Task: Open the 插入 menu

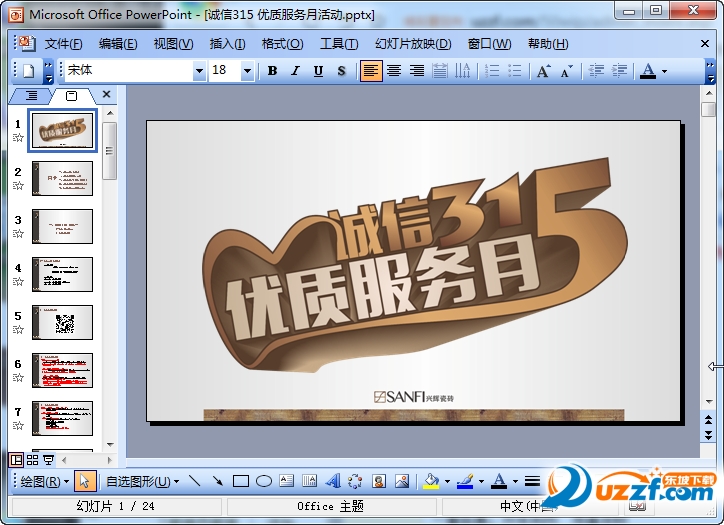Action: [227, 44]
